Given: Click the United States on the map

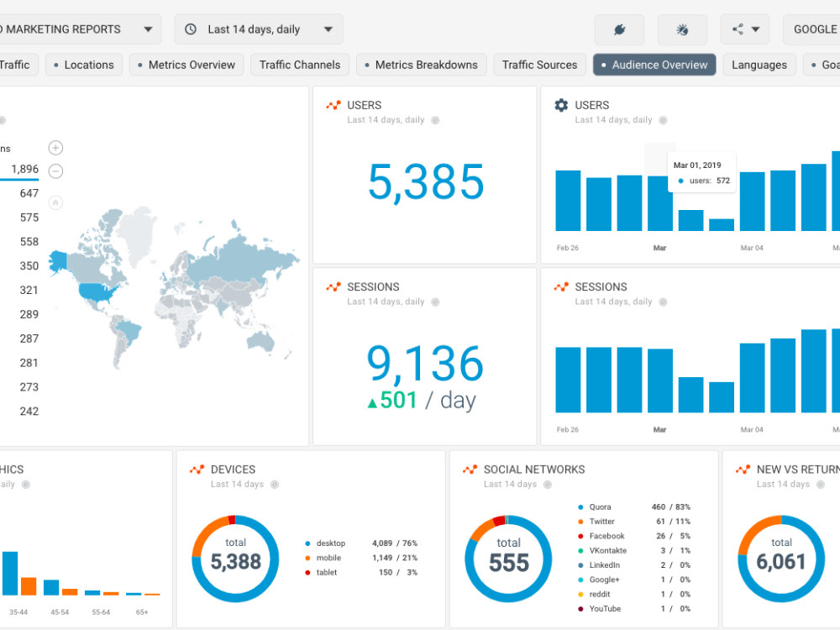Looking at the screenshot, I should [97, 292].
